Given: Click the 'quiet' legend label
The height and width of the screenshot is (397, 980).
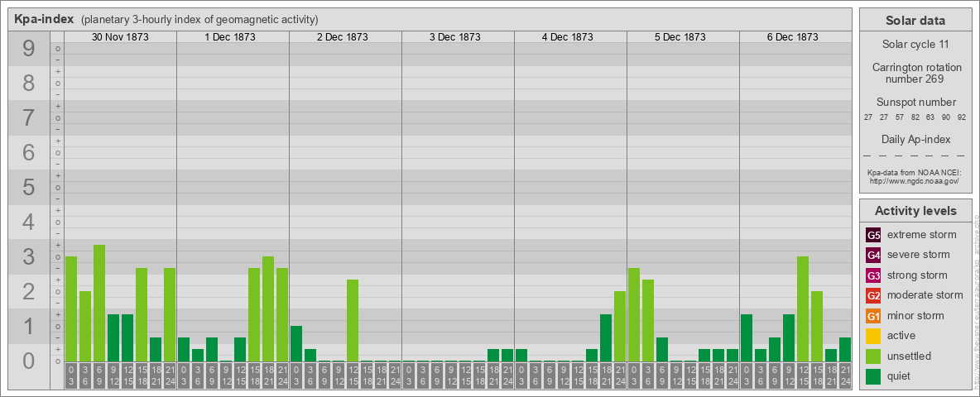Looking at the screenshot, I should click(901, 375).
